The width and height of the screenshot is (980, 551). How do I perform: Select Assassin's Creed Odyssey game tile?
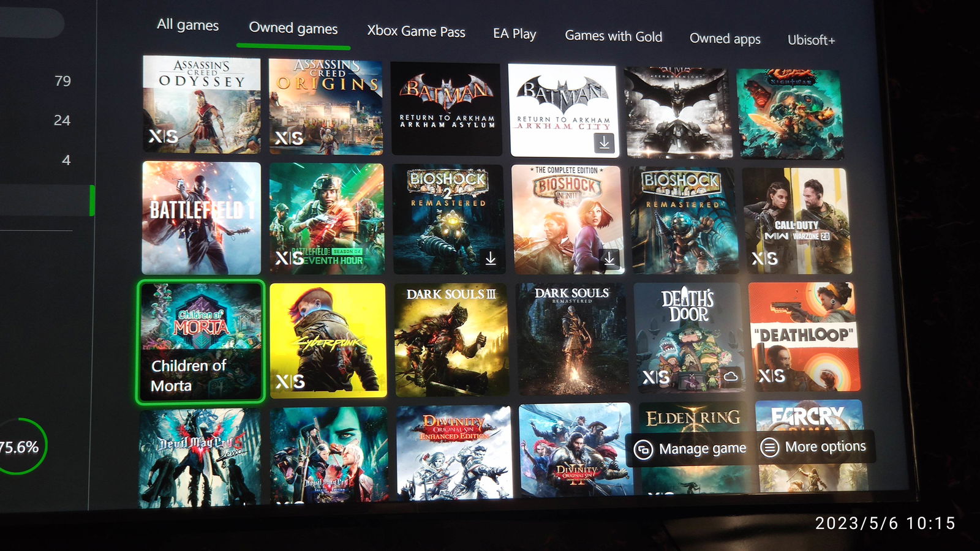point(202,104)
